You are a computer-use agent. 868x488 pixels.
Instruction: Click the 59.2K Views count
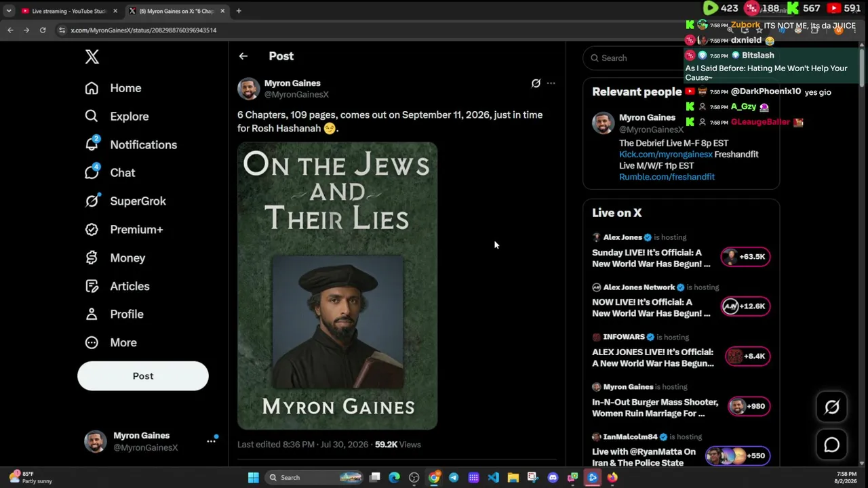click(398, 445)
